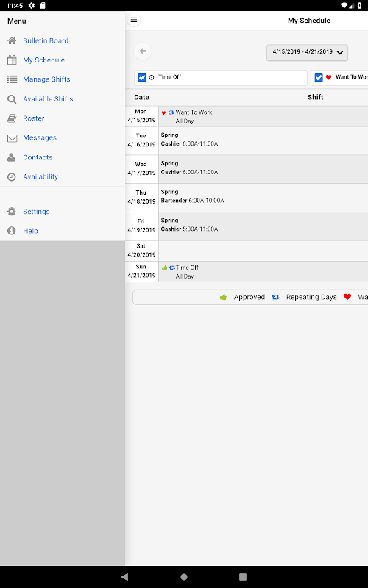Click the person icon beside Contacts

[12, 157]
